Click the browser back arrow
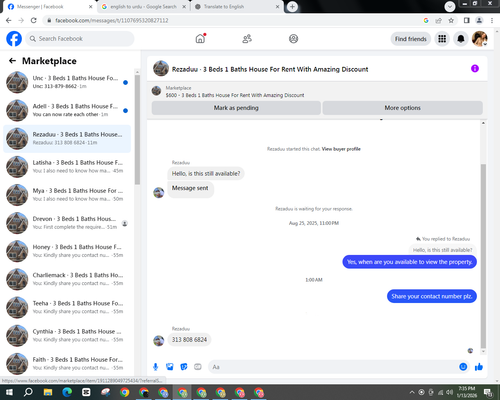 9,21
